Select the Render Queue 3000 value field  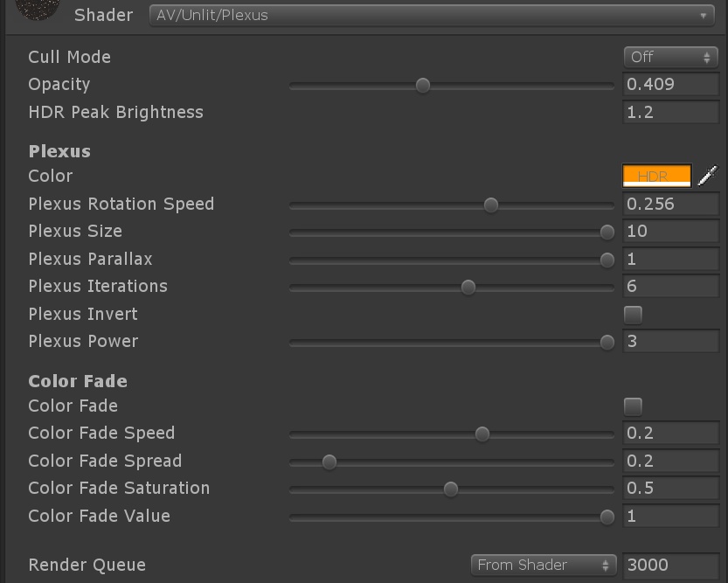[670, 565]
